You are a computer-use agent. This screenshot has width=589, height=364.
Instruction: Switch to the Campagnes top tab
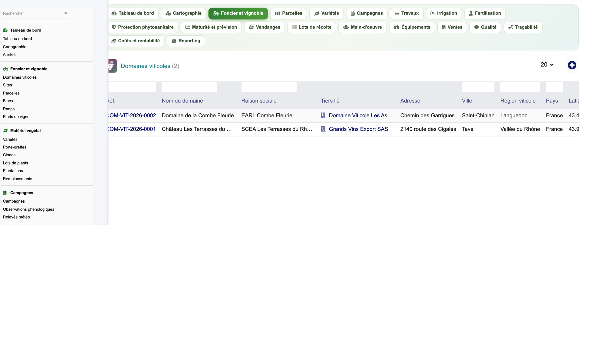[x=367, y=13]
